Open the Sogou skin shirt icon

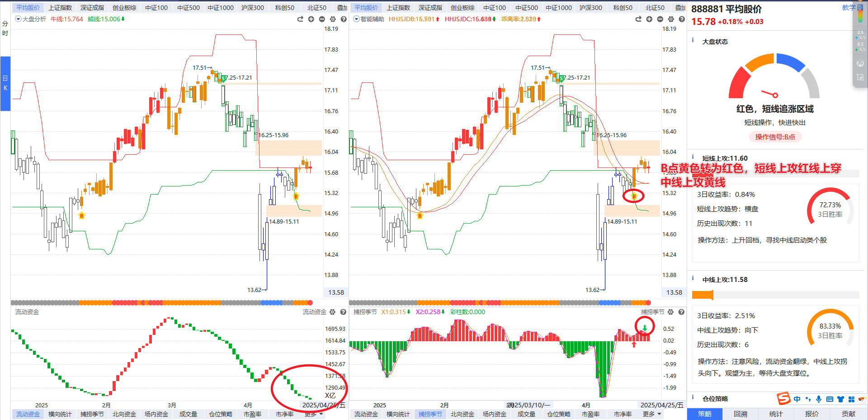[x=840, y=399]
